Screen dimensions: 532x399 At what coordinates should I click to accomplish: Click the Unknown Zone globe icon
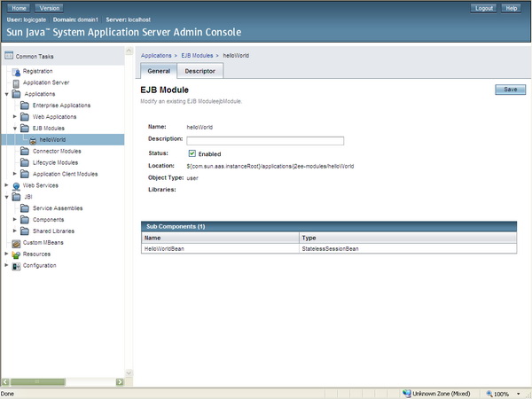pyautogui.click(x=407, y=393)
